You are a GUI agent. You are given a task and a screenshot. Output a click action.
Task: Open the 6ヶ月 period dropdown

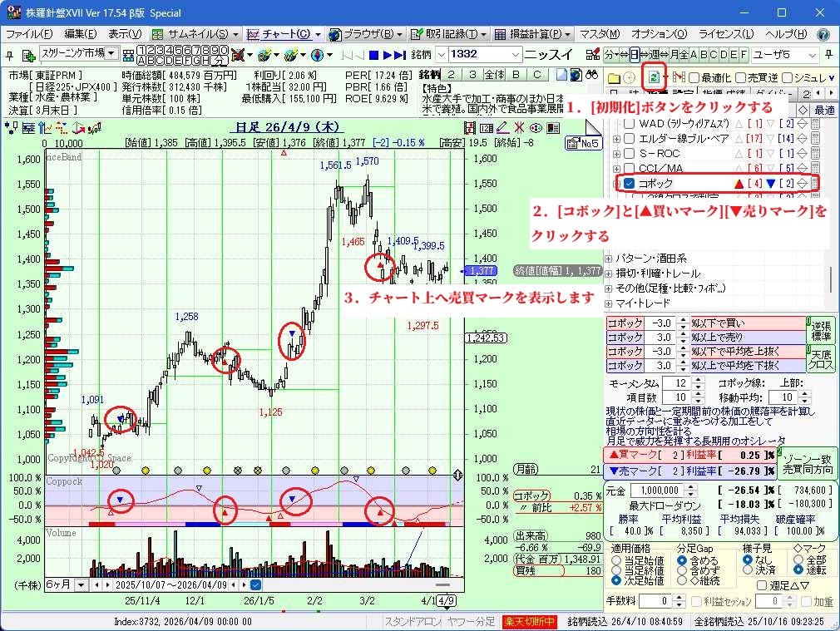(x=81, y=585)
